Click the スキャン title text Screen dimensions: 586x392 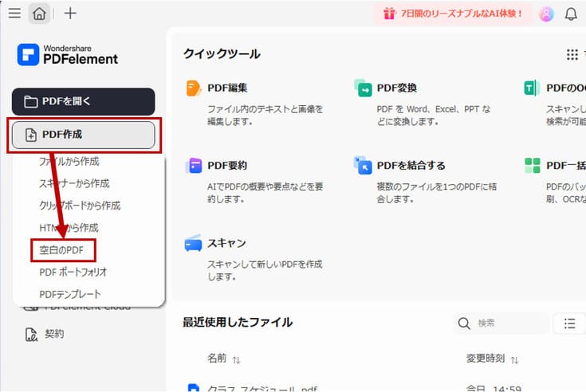coord(227,243)
